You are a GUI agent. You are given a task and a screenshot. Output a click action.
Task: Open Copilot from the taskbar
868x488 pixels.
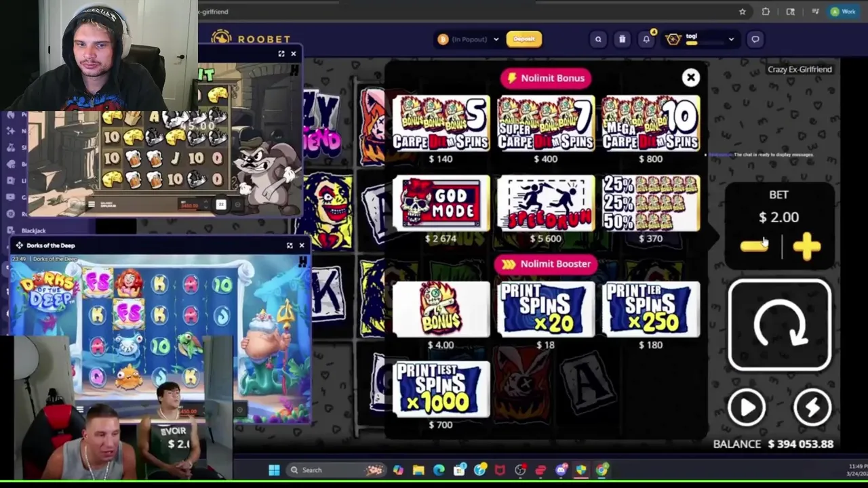[398, 470]
